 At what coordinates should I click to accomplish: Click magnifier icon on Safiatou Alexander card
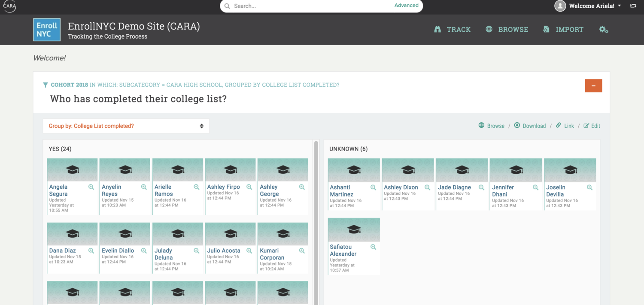tap(373, 247)
